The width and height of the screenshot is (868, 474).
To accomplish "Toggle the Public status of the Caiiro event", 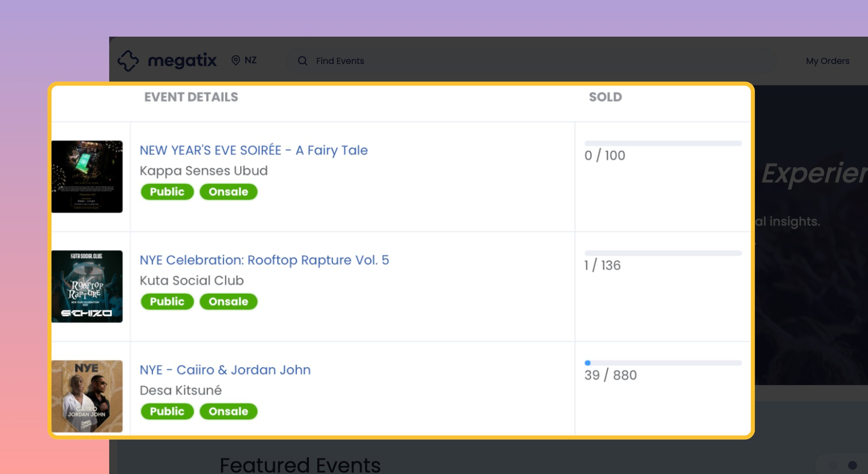I will [x=167, y=411].
